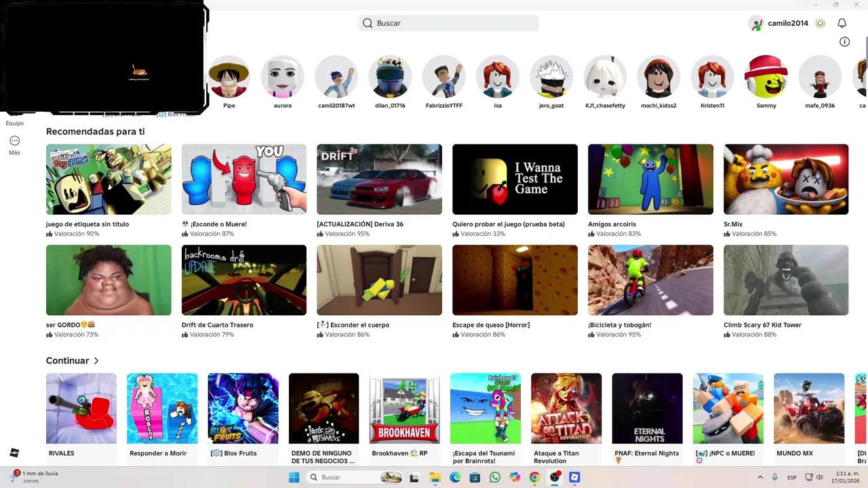Open the 1 mm de lluvia weather widget
This screenshot has width=868, height=488.
point(35,477)
